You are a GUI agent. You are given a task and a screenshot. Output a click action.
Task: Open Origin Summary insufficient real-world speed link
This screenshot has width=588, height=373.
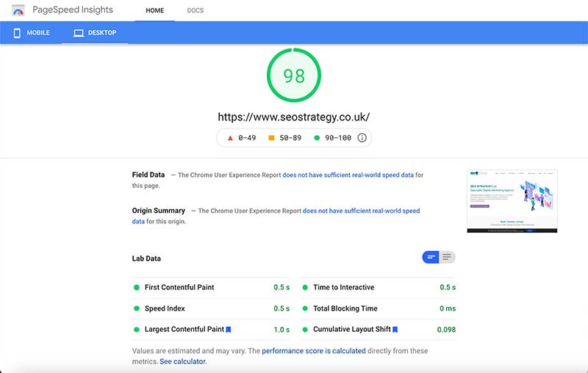click(361, 211)
